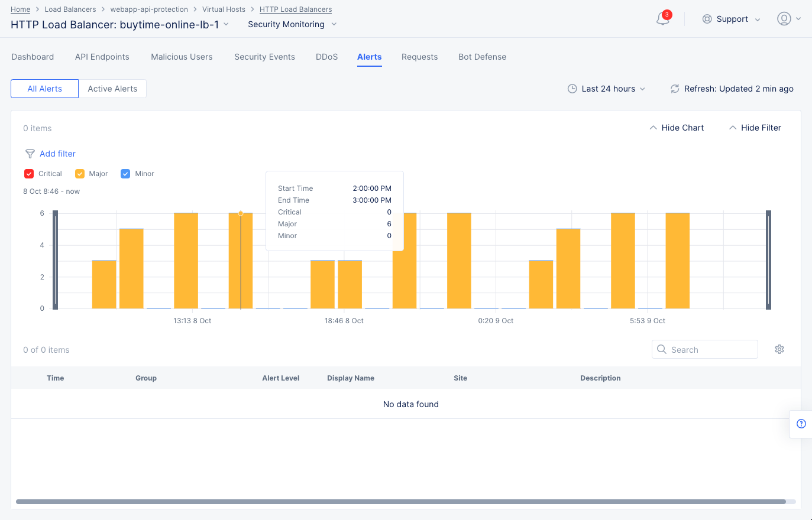Viewport: 812px width, 520px height.
Task: Click the Add filter funnel icon
Action: click(29, 154)
